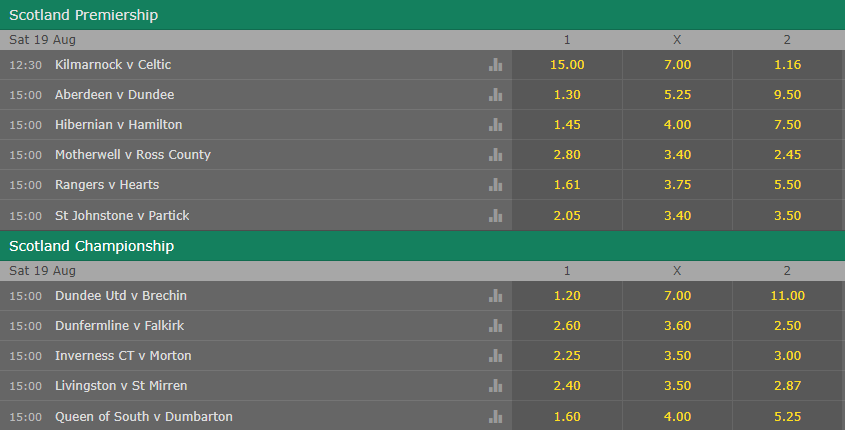Open stats icon for Kilmarnock v Celtic
Viewport: 845px width, 430px height.
click(495, 65)
